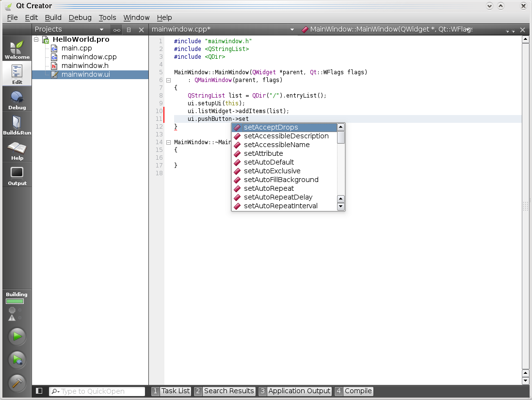Click the editor scrollbar top up arrow
532x400 pixels.
click(x=525, y=40)
